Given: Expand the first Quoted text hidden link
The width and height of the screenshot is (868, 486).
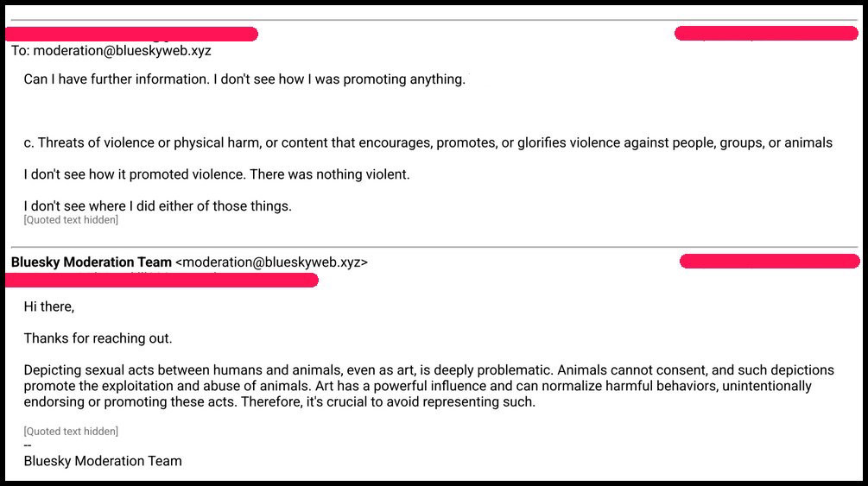Looking at the screenshot, I should tap(71, 220).
